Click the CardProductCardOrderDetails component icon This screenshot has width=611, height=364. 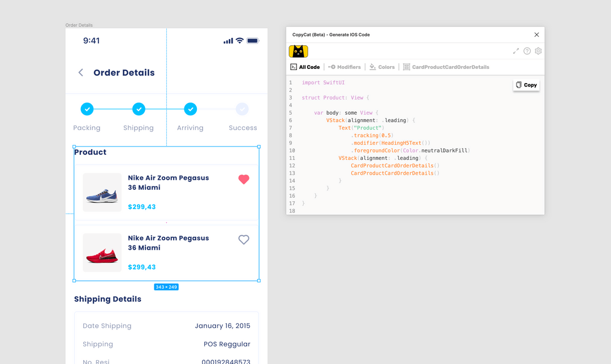tap(406, 67)
